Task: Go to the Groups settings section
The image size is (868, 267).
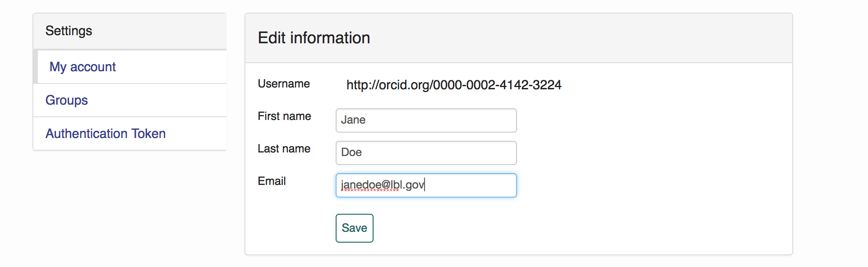Action: 67,100
